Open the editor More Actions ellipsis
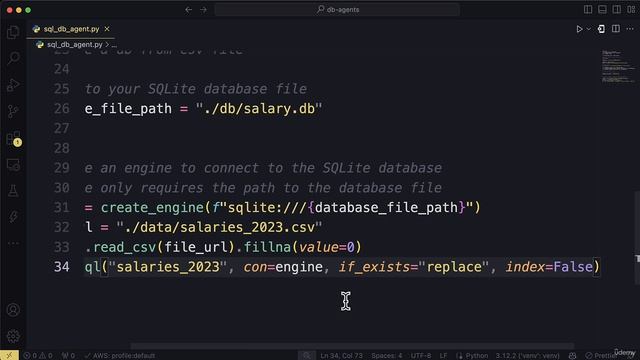The height and width of the screenshot is (360, 640). click(630, 29)
